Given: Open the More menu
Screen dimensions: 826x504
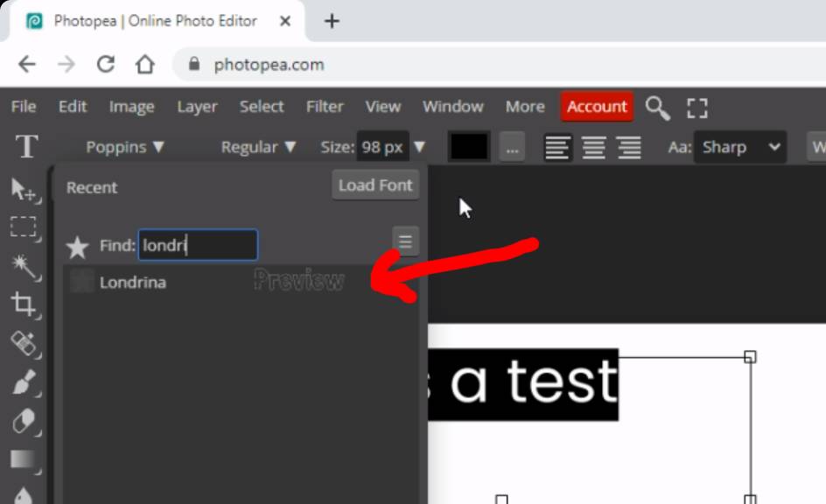Looking at the screenshot, I should coord(524,107).
